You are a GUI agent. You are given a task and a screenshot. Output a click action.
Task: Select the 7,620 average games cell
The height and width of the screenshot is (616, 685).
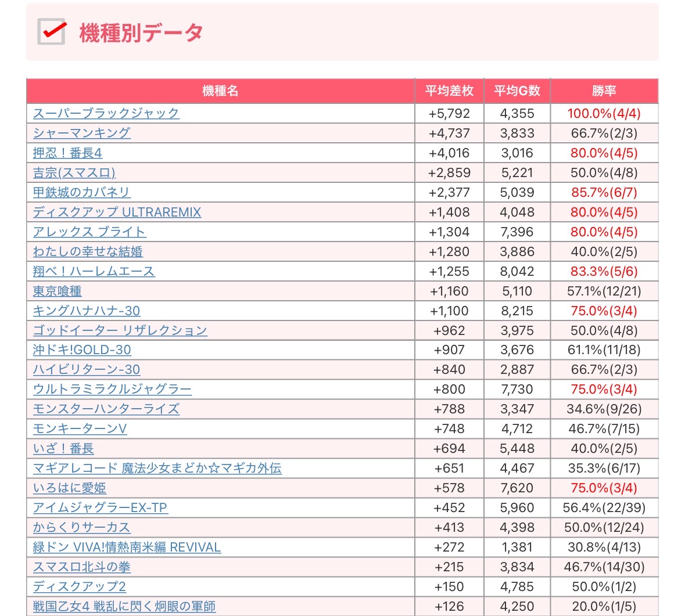(517, 488)
